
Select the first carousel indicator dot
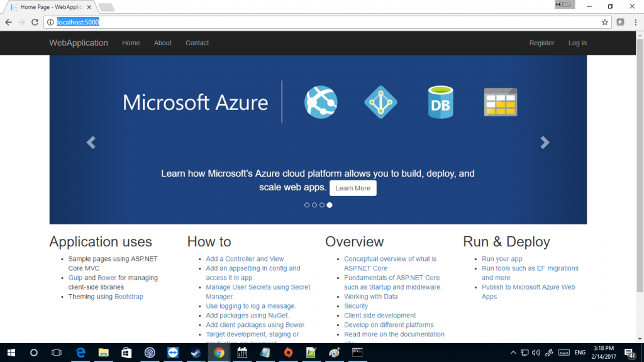(x=307, y=205)
